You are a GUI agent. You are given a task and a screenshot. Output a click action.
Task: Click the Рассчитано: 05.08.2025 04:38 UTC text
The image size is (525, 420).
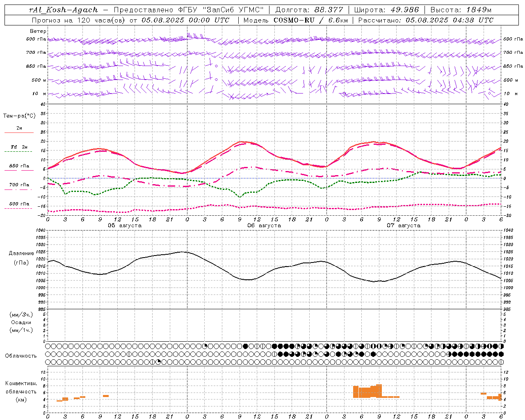[426, 20]
